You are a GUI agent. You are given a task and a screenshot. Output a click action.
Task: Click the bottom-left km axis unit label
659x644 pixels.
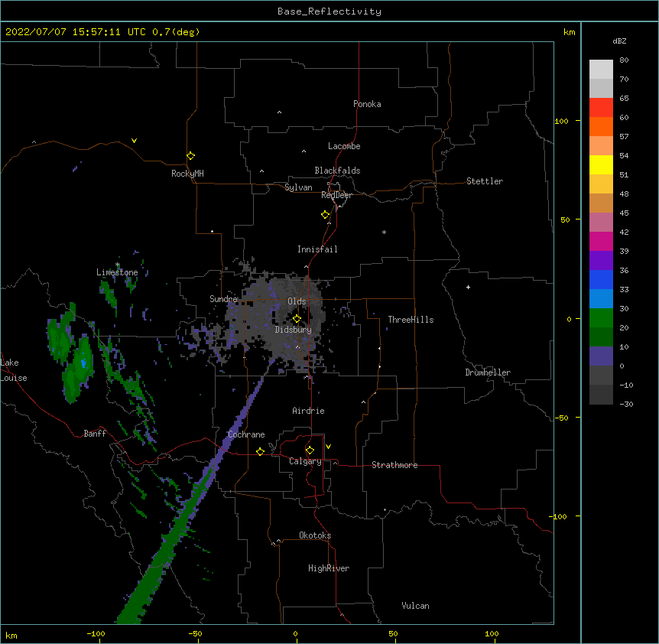click(11, 635)
